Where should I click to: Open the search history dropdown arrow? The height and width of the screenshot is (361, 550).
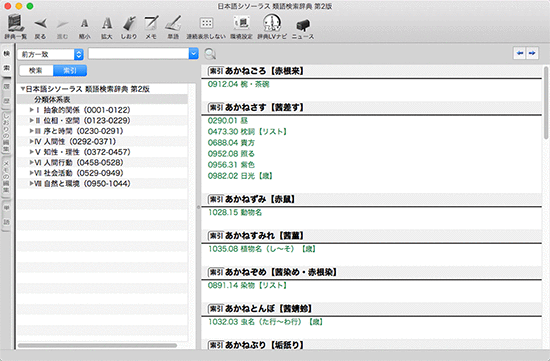(194, 54)
